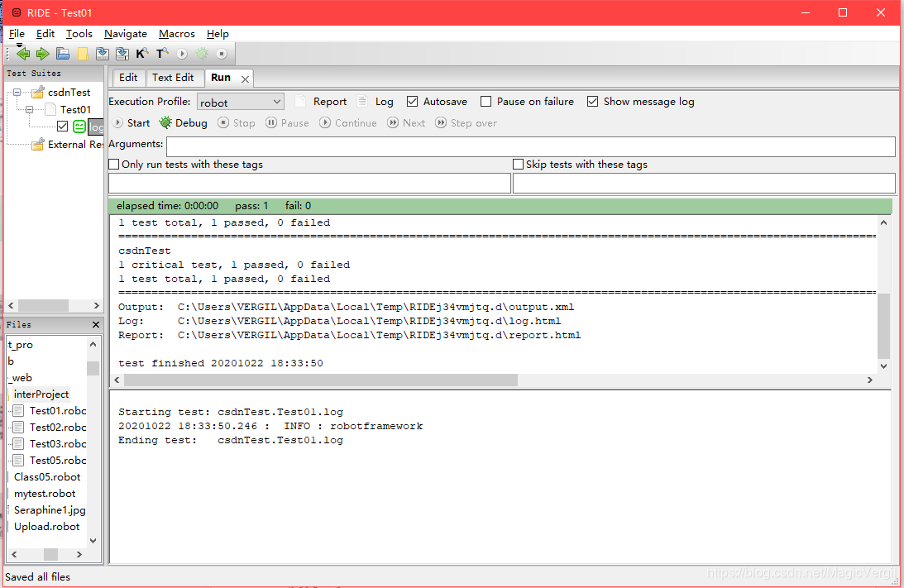Toggle the Autosave checkbox
Viewport: 904px width, 588px height.
click(x=412, y=102)
